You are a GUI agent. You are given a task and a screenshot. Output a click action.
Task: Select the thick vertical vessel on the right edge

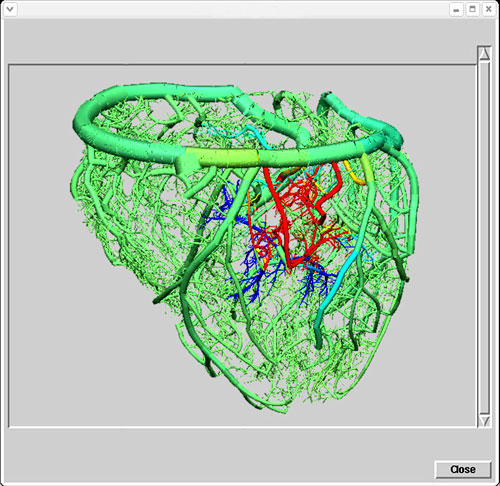[413, 213]
